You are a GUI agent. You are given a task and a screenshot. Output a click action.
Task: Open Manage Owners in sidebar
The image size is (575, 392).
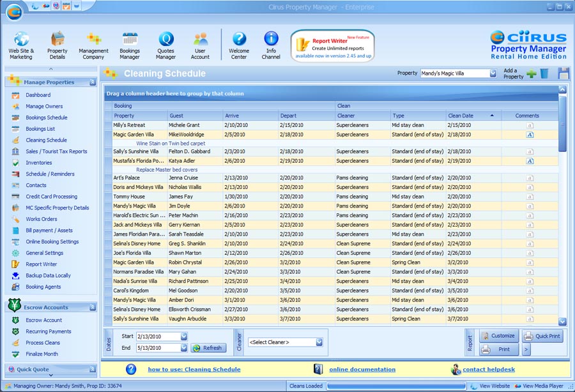pos(44,106)
